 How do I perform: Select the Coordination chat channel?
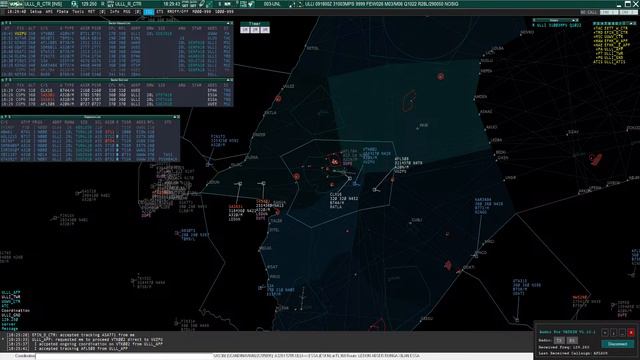point(16,311)
